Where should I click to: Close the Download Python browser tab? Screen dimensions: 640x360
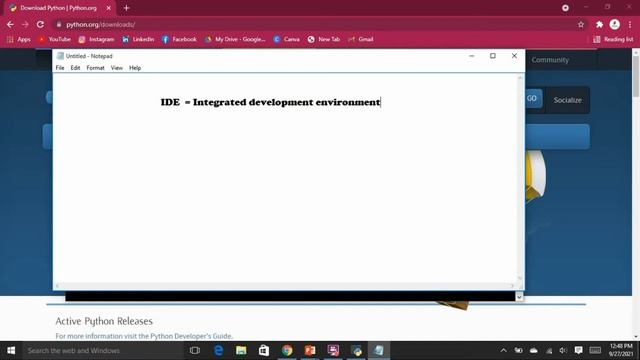(x=109, y=8)
